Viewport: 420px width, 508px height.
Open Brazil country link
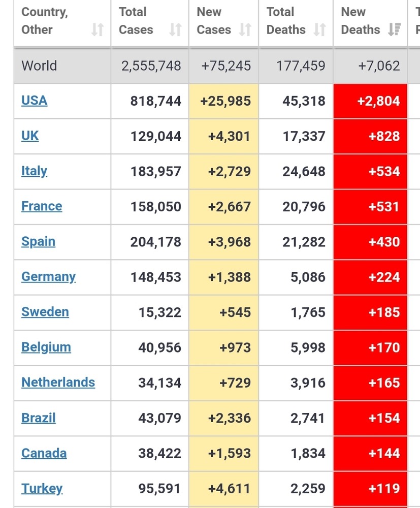38,418
